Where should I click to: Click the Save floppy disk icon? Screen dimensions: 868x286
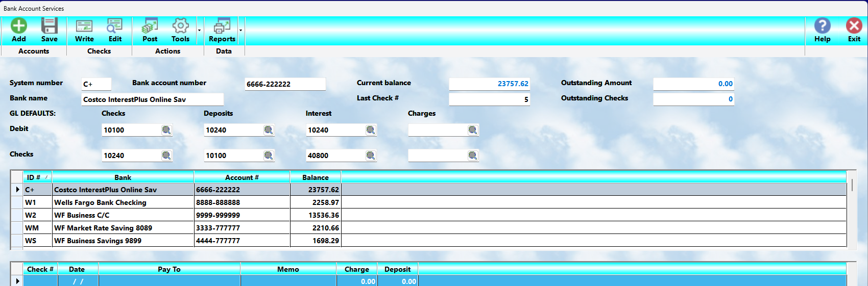click(50, 25)
